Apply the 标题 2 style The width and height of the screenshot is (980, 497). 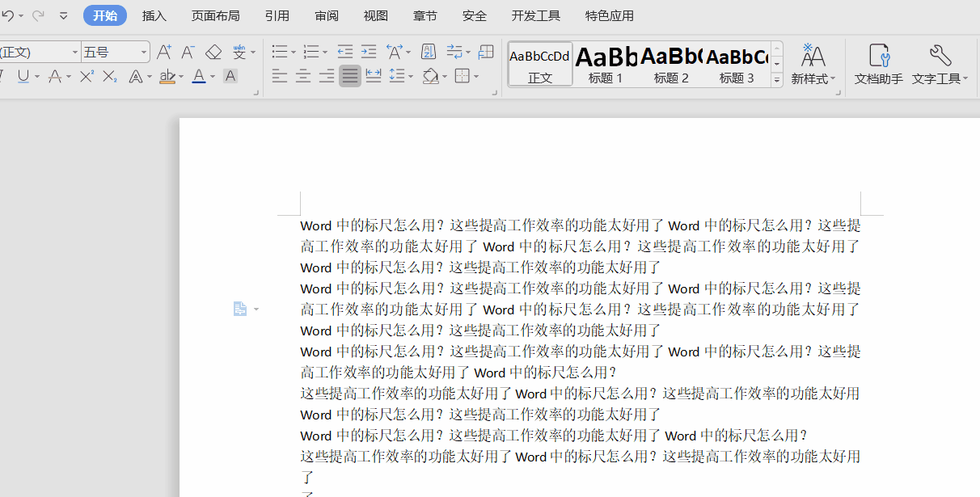pos(671,64)
